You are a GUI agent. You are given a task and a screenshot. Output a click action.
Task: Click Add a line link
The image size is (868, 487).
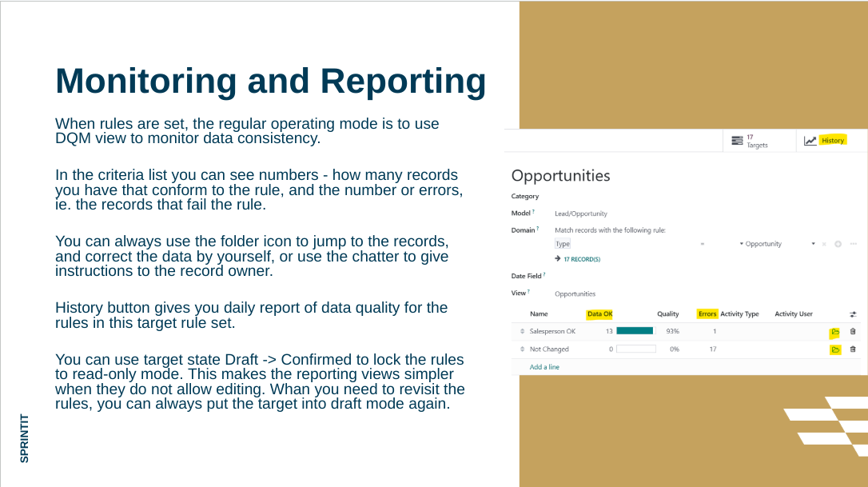click(x=544, y=367)
